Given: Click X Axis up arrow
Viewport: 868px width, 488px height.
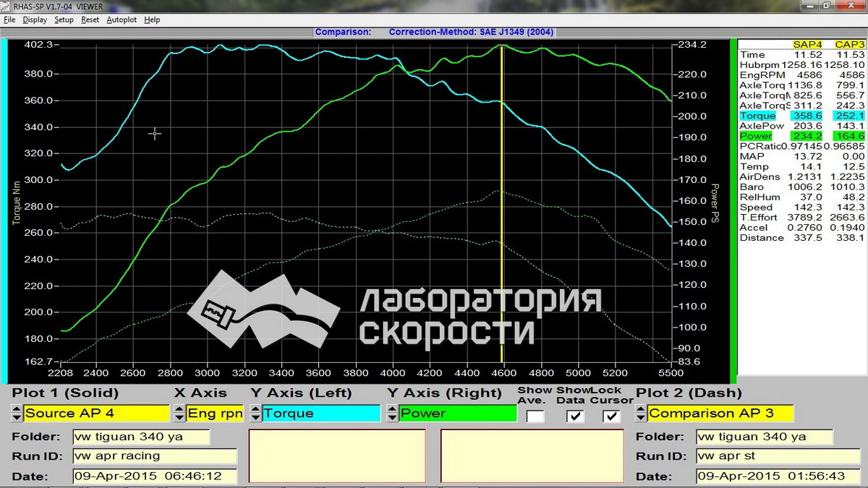Looking at the screenshot, I should pyautogui.click(x=179, y=409).
